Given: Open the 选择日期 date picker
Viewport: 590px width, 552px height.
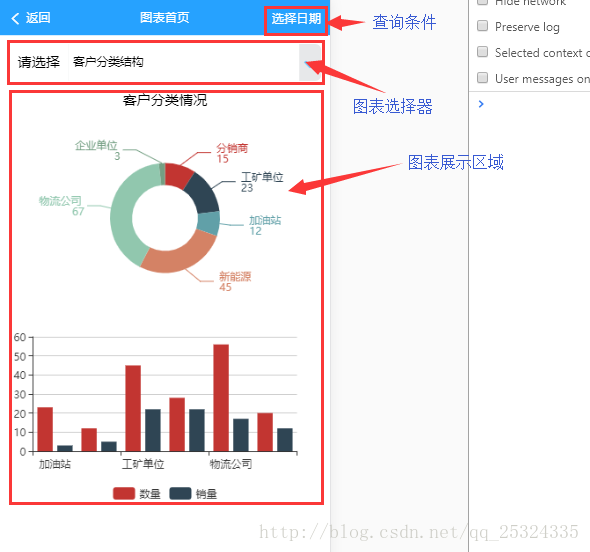Looking at the screenshot, I should (296, 18).
